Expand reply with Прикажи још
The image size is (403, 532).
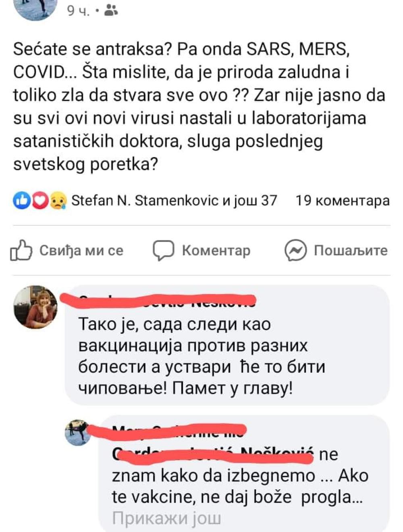pyautogui.click(x=166, y=518)
